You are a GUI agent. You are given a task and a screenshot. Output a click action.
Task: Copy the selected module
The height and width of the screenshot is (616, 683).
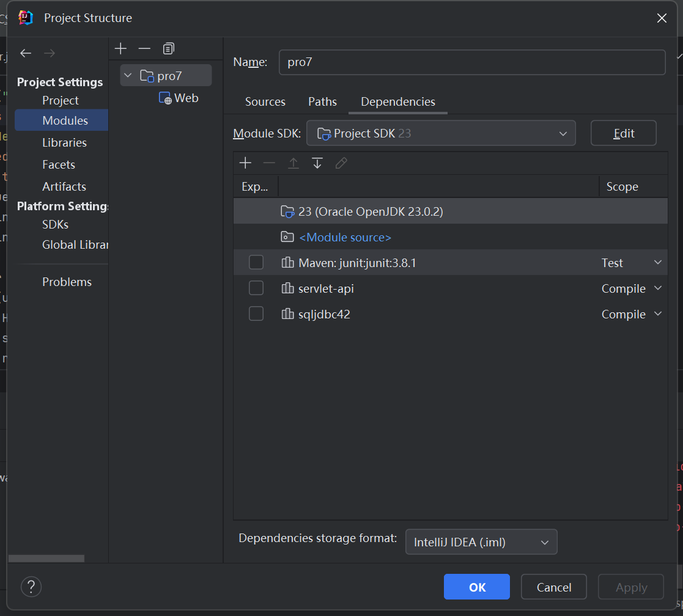[169, 48]
